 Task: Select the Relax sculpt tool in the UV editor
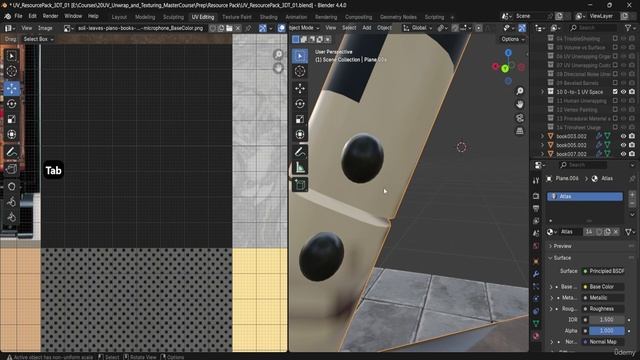point(11,202)
